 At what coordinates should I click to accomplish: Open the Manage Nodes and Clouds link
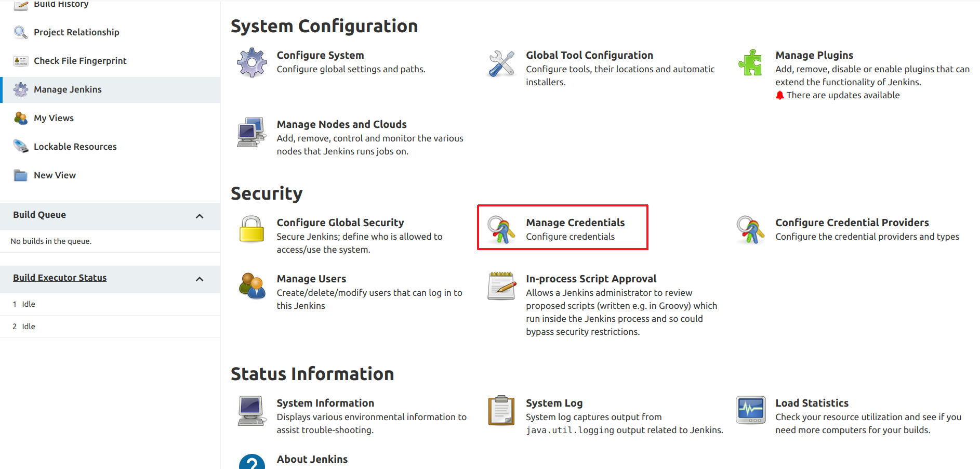tap(341, 124)
